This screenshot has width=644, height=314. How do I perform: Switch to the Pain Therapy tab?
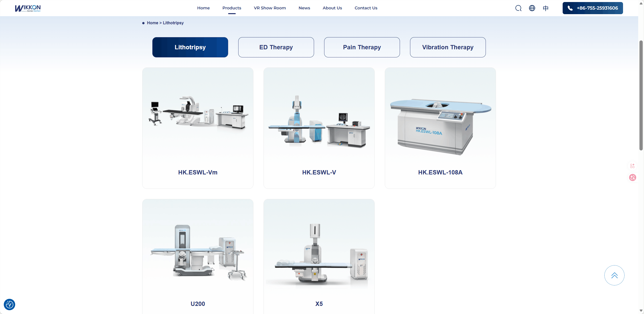click(x=362, y=47)
